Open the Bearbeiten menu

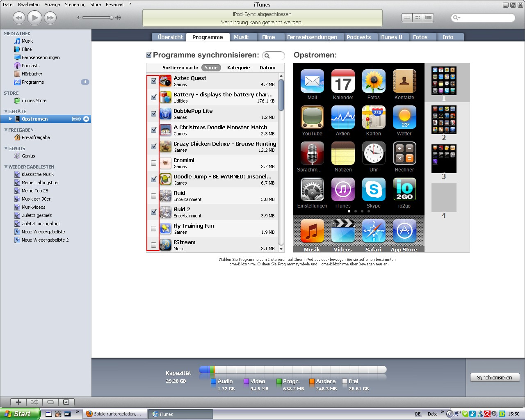point(29,5)
